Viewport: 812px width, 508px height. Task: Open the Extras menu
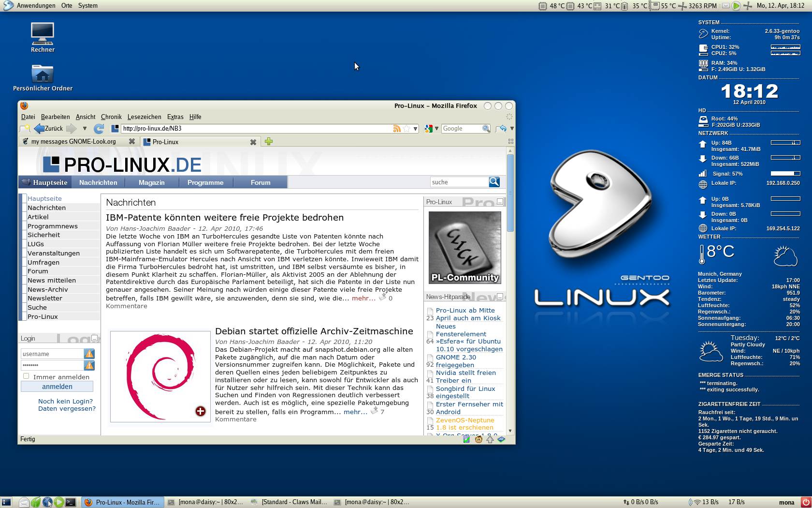click(x=175, y=117)
